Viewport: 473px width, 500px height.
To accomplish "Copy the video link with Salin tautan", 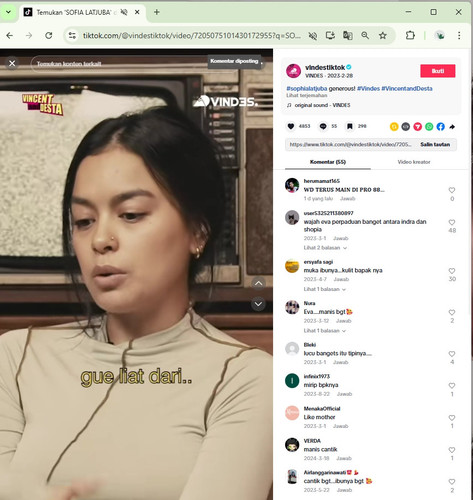I will point(435,145).
